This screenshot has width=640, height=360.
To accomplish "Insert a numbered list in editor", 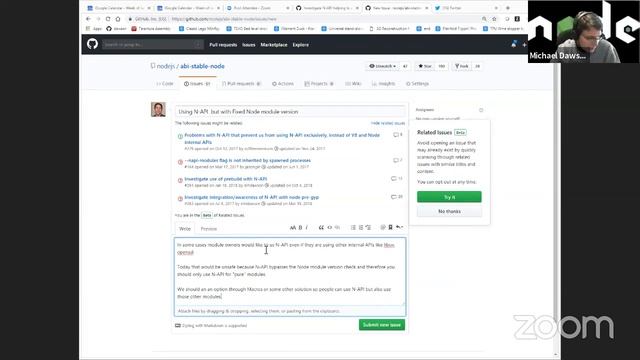I will click(361, 228).
